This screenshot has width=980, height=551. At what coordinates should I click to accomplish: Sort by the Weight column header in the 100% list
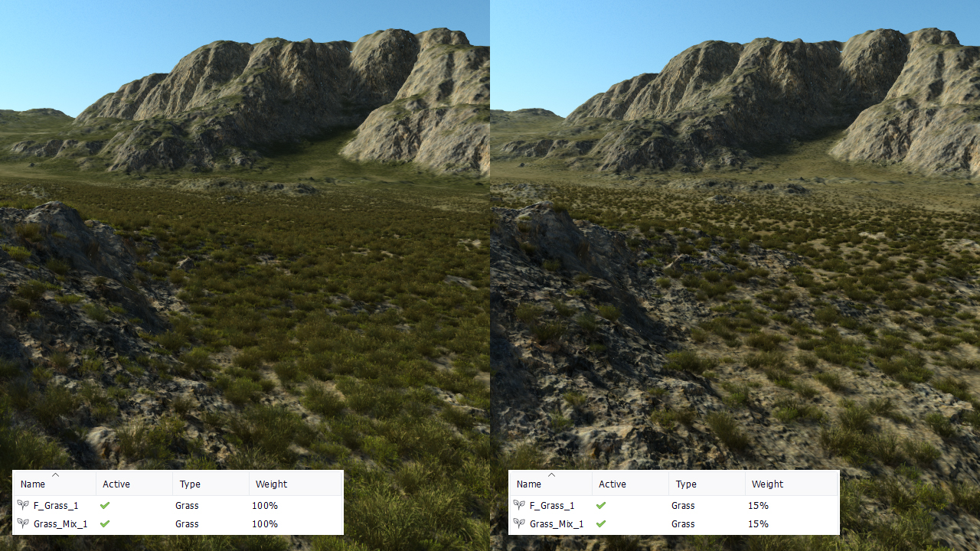coord(271,484)
